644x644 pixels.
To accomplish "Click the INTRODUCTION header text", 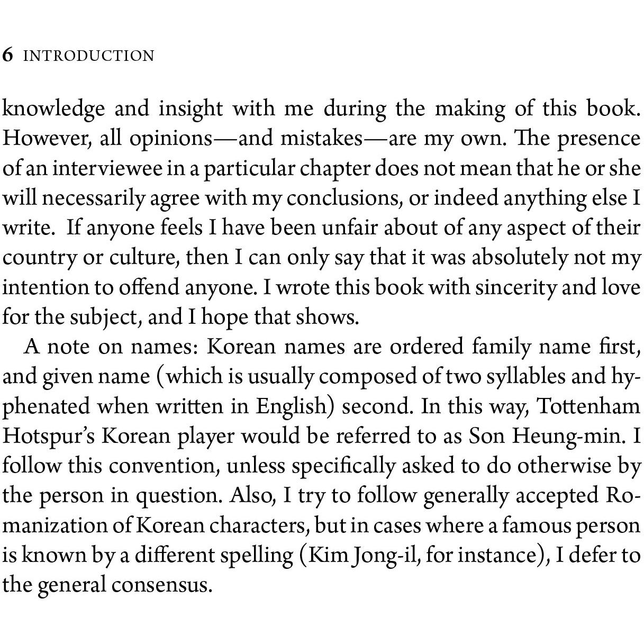I will [x=89, y=56].
